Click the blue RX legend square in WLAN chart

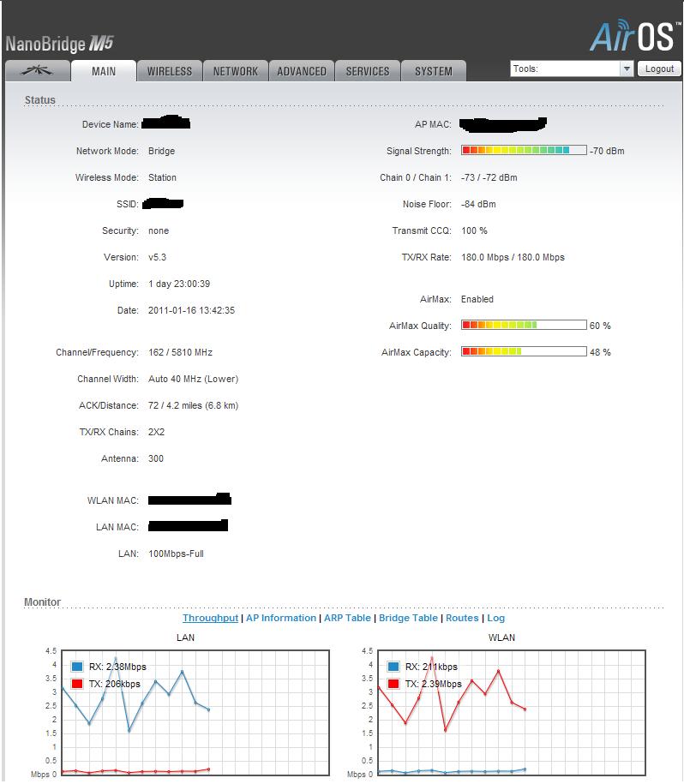393,667
